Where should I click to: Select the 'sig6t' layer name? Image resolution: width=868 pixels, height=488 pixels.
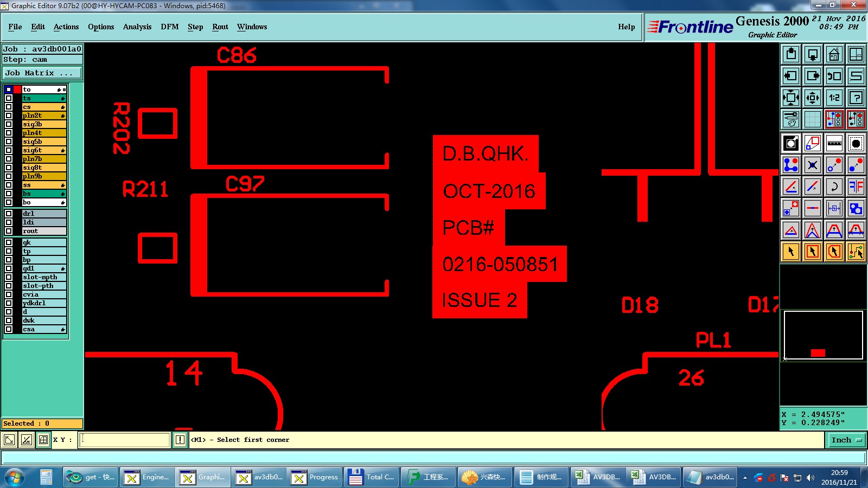[x=44, y=150]
